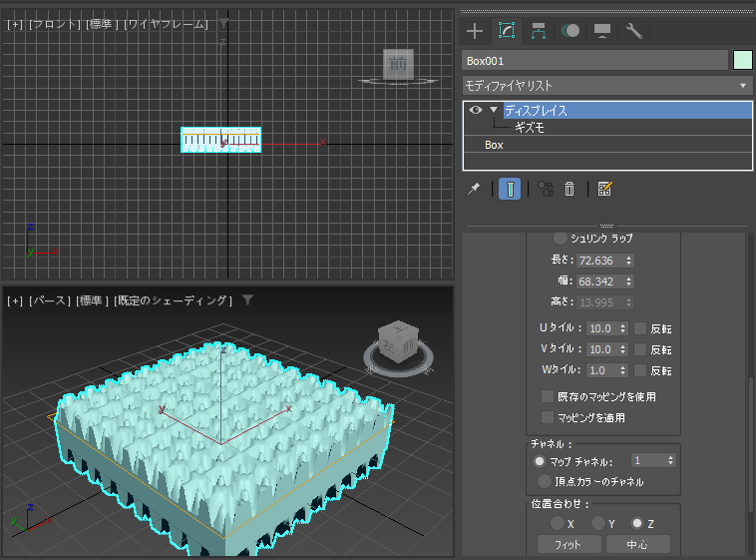Open the モディファイヤ リスト dropdown
This screenshot has width=756, height=560.
(606, 86)
